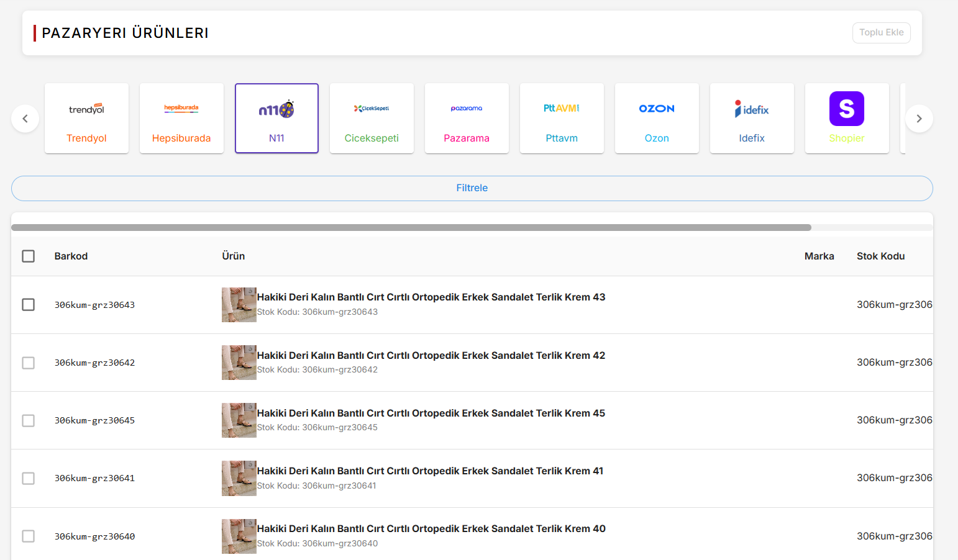Click the thumbnail of the Krem 41 sandal

[x=239, y=479]
